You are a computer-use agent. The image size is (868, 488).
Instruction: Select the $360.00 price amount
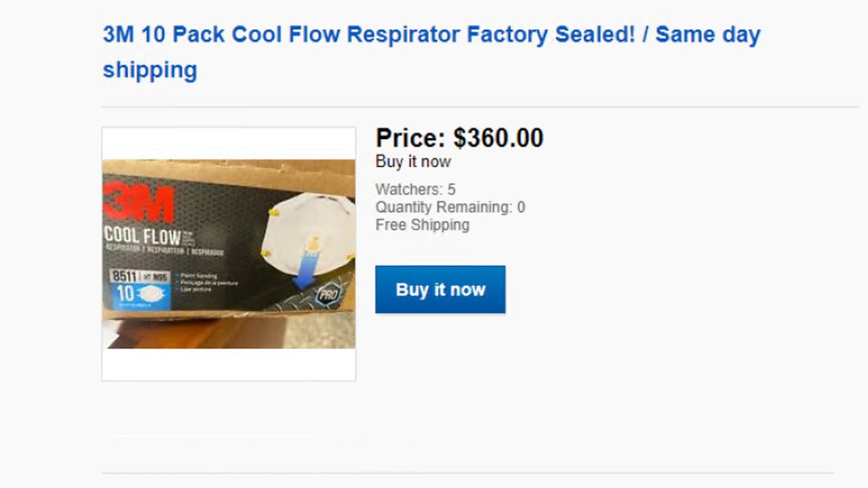498,138
